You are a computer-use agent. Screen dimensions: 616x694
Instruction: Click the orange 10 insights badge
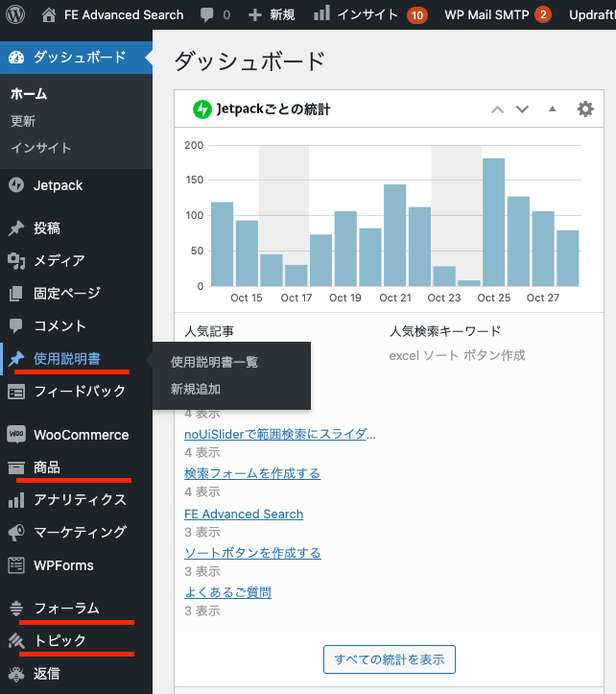click(x=416, y=15)
